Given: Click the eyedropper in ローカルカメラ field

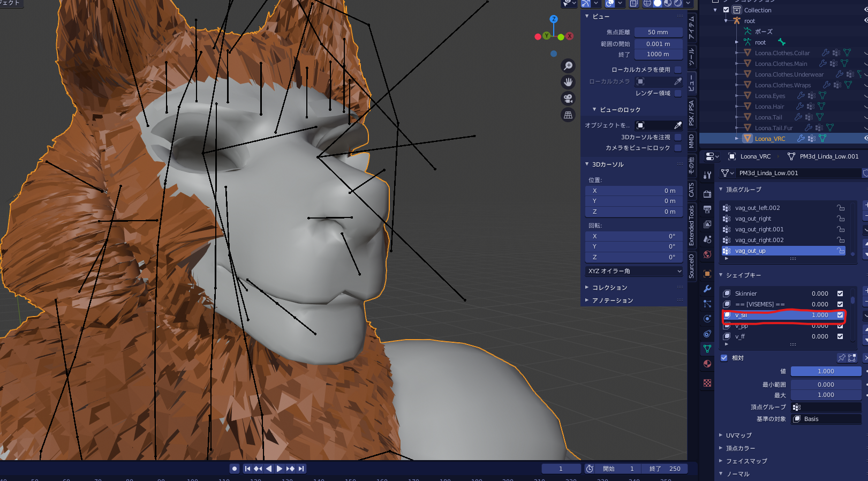Looking at the screenshot, I should tap(678, 81).
